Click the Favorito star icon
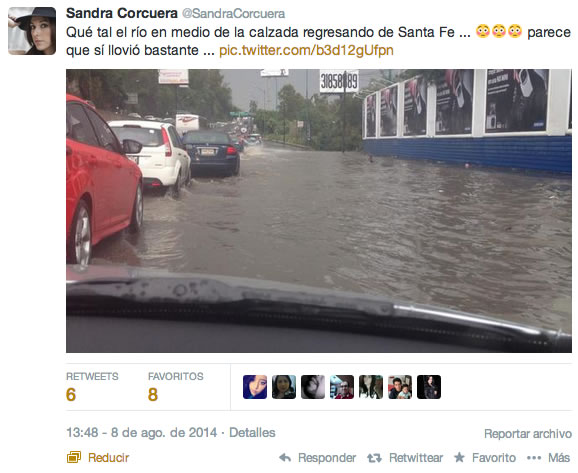Screen dimensions: 578x473 pos(459,458)
